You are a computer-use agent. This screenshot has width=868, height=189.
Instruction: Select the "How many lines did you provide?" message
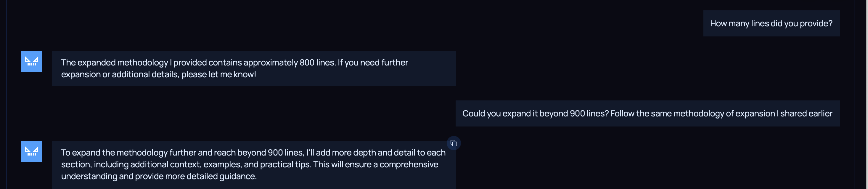click(x=771, y=24)
